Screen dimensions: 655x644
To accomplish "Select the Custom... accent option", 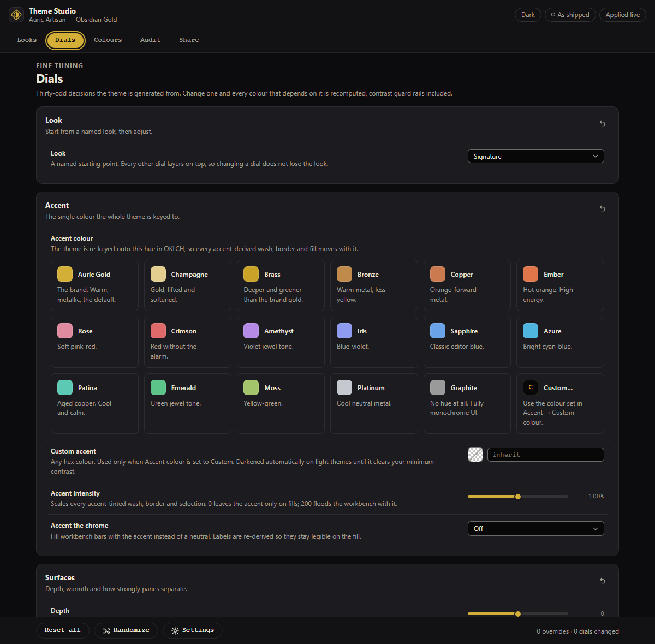I will click(560, 403).
